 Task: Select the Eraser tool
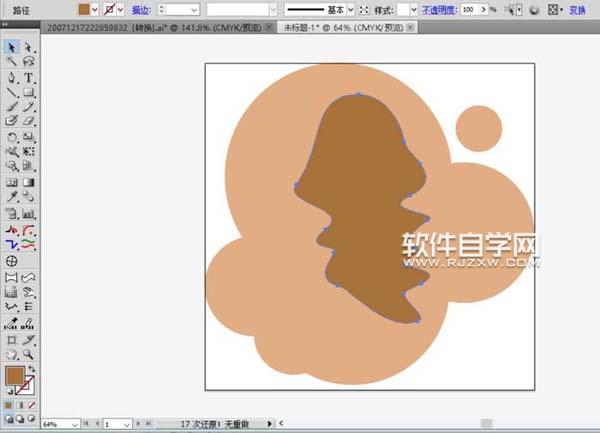(28, 121)
